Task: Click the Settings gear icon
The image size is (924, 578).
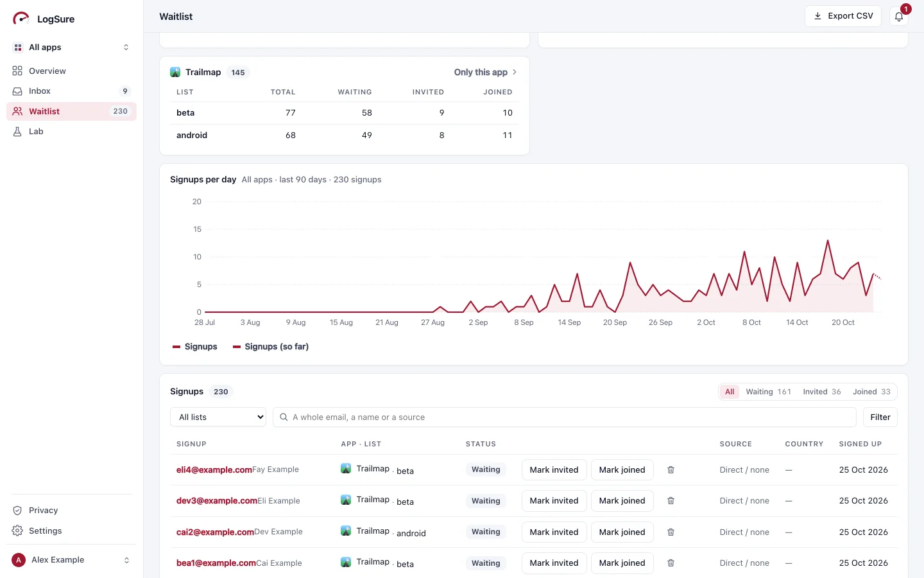Action: click(x=17, y=531)
